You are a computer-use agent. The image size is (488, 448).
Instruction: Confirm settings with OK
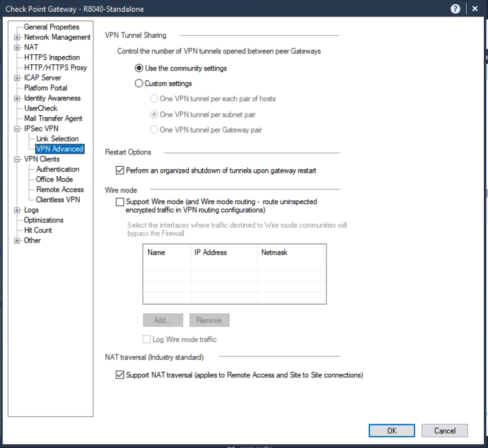(391, 430)
